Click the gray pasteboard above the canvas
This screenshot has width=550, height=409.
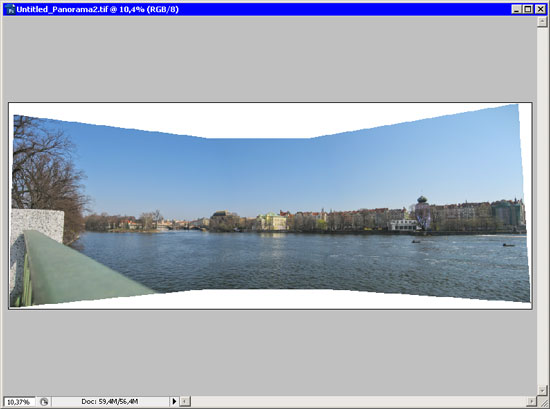coord(269,59)
